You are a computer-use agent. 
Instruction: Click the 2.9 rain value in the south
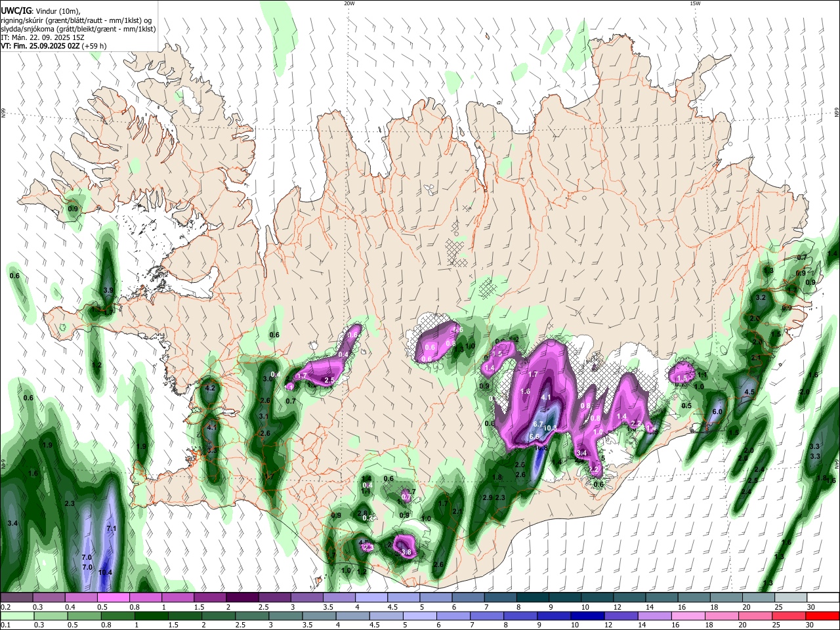(488, 498)
